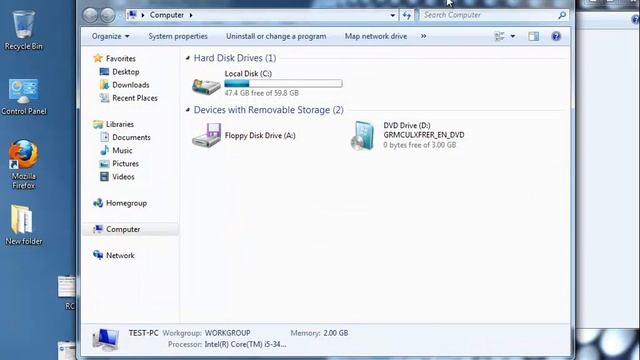Refresh the Computer view
Viewport: 640px width, 360px height.
tap(407, 15)
